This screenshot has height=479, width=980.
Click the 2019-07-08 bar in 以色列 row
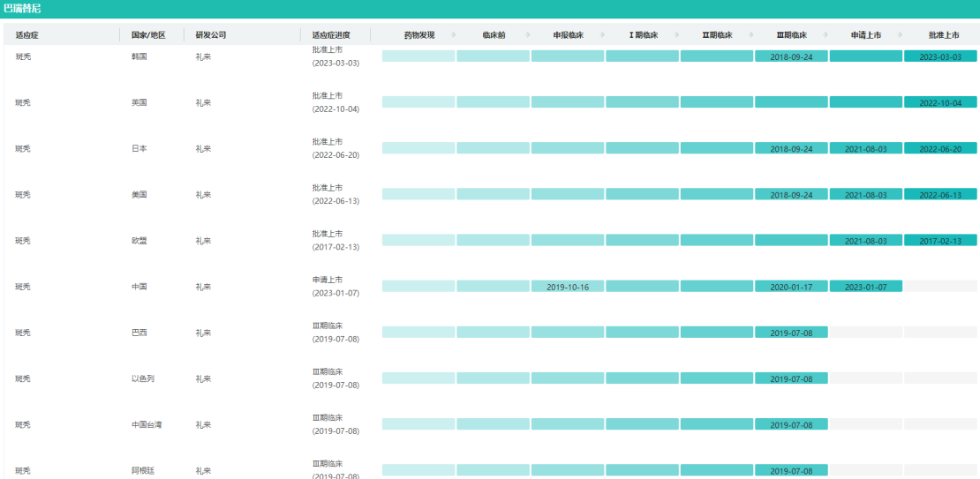[791, 378]
